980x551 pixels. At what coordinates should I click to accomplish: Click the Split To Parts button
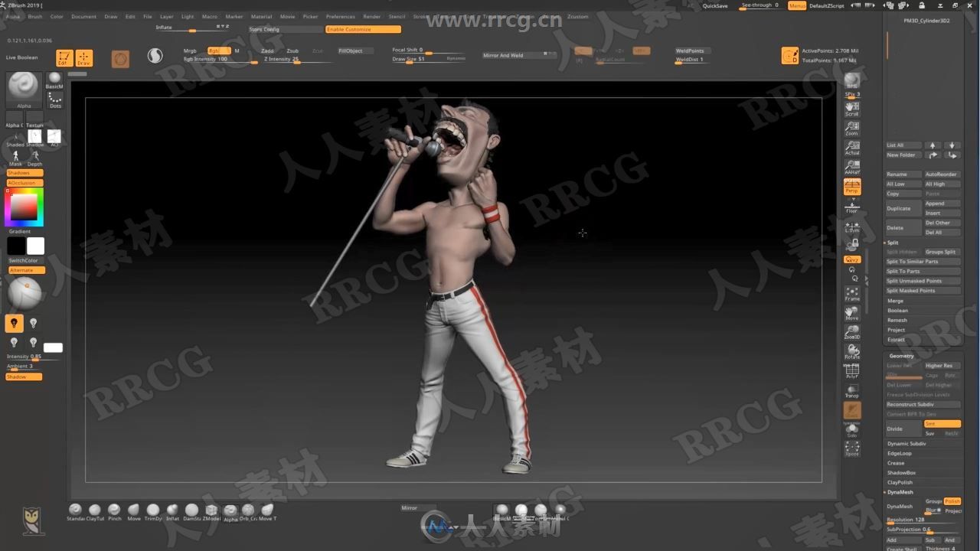coord(923,271)
